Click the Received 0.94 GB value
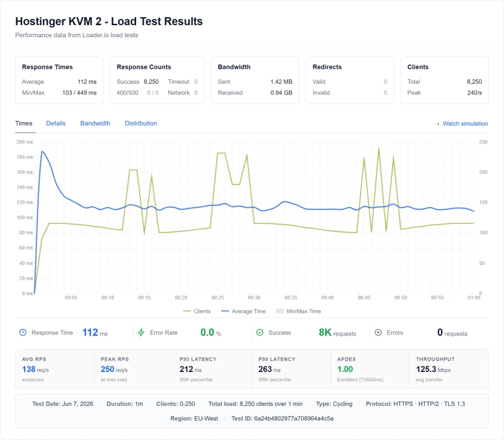Viewport: 504px width, 440px height. coord(281,93)
